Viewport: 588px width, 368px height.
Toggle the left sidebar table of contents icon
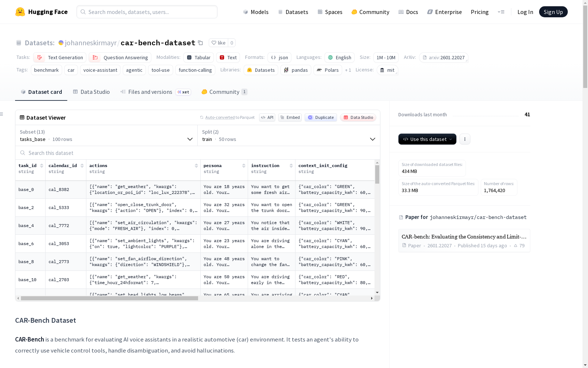(1, 114)
